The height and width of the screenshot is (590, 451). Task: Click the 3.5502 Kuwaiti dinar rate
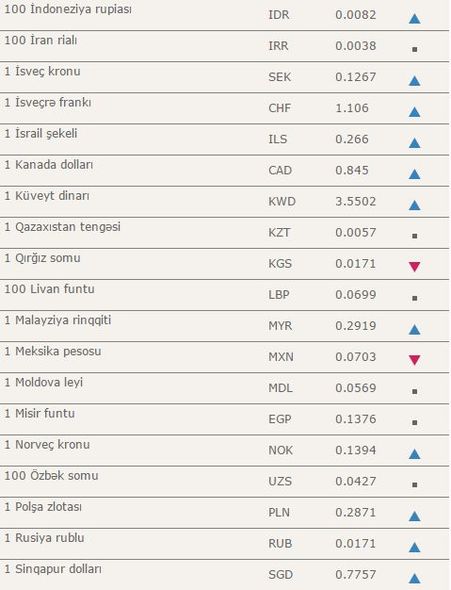click(x=355, y=201)
